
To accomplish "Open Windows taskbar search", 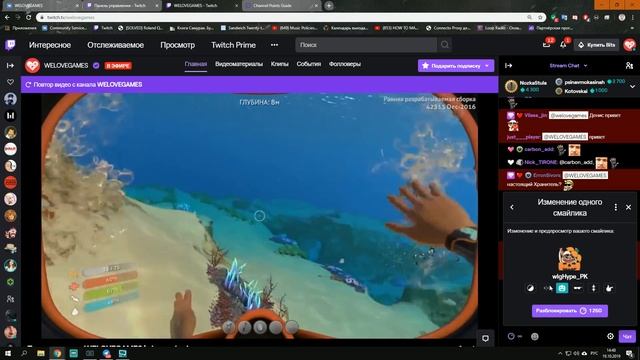I will [24, 353].
